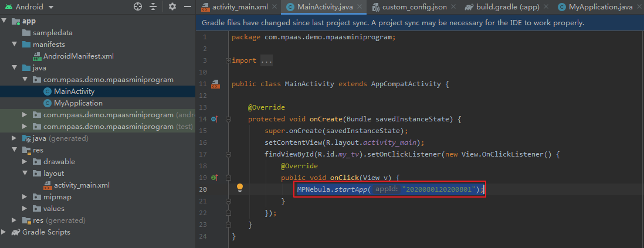
Task: Collapse the app module node
Action: pos(4,21)
